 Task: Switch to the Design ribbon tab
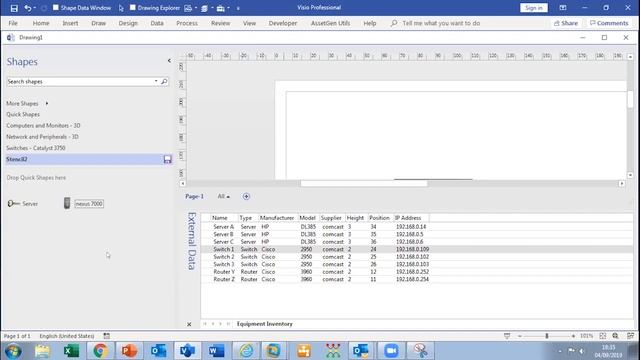coord(128,23)
